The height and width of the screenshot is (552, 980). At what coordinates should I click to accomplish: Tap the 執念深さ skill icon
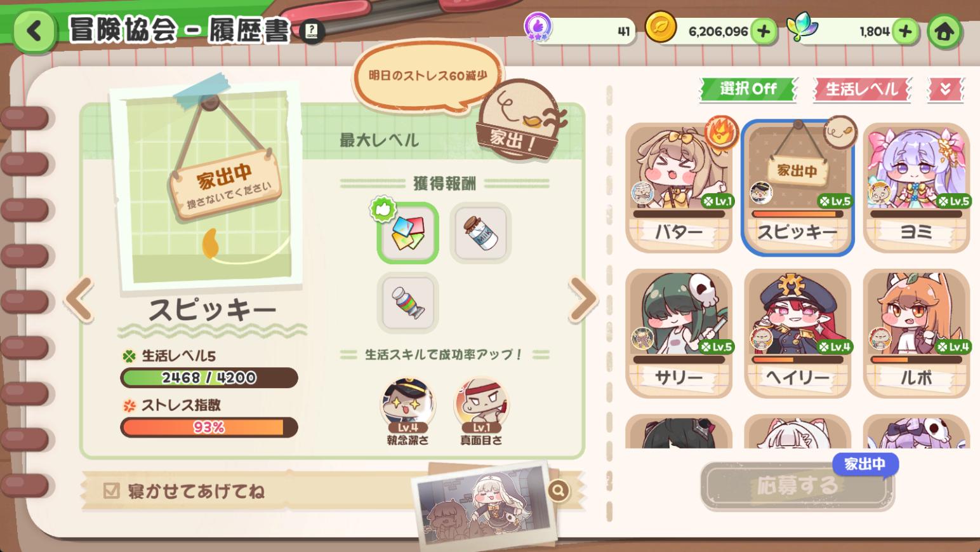click(407, 405)
